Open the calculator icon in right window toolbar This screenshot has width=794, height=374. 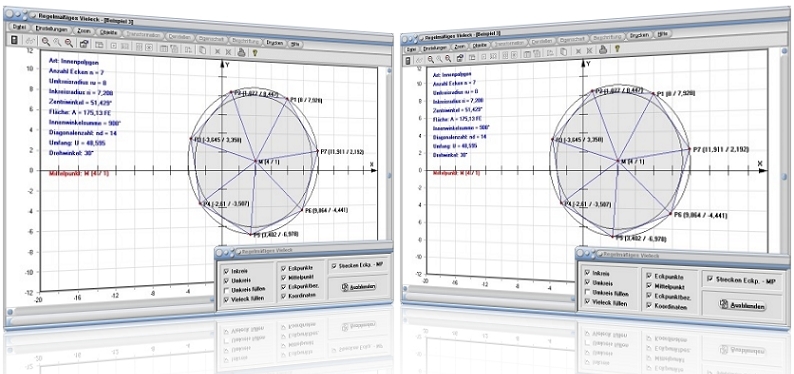tap(408, 60)
